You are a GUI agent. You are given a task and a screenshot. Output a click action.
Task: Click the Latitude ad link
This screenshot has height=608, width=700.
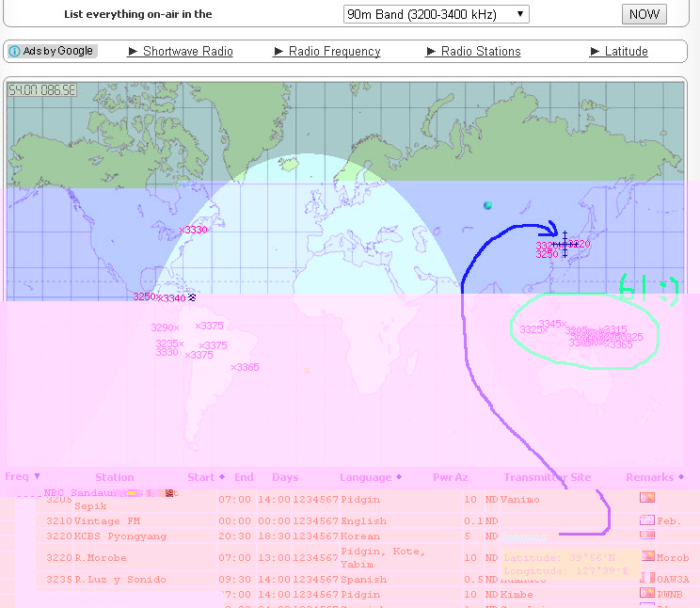tap(626, 52)
